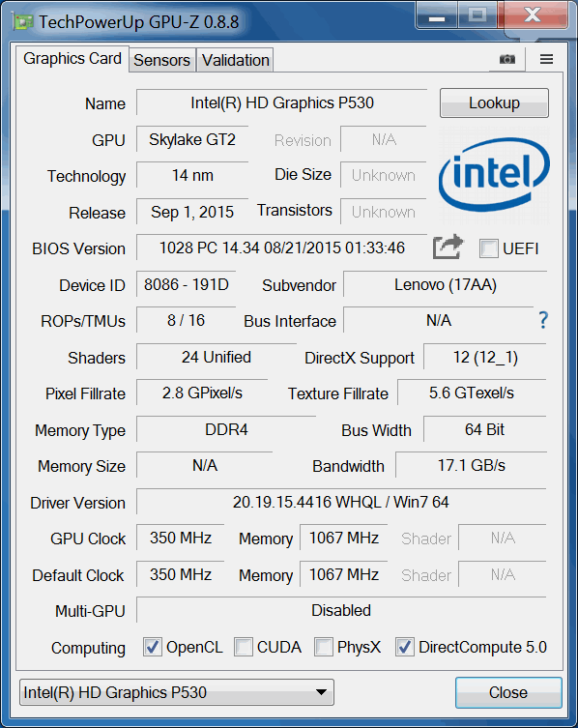This screenshot has width=578, height=728.
Task: Toggle the UEFI checkbox
Action: coord(488,248)
